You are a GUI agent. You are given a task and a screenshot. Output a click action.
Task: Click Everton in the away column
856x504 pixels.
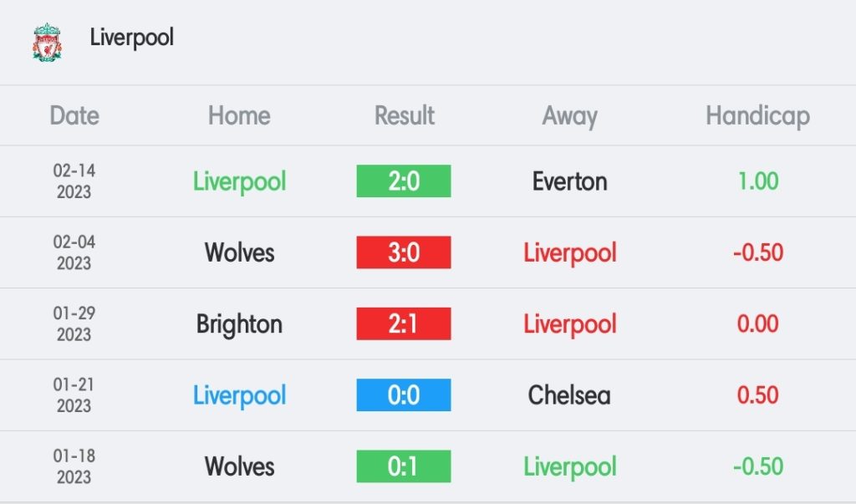tap(569, 181)
